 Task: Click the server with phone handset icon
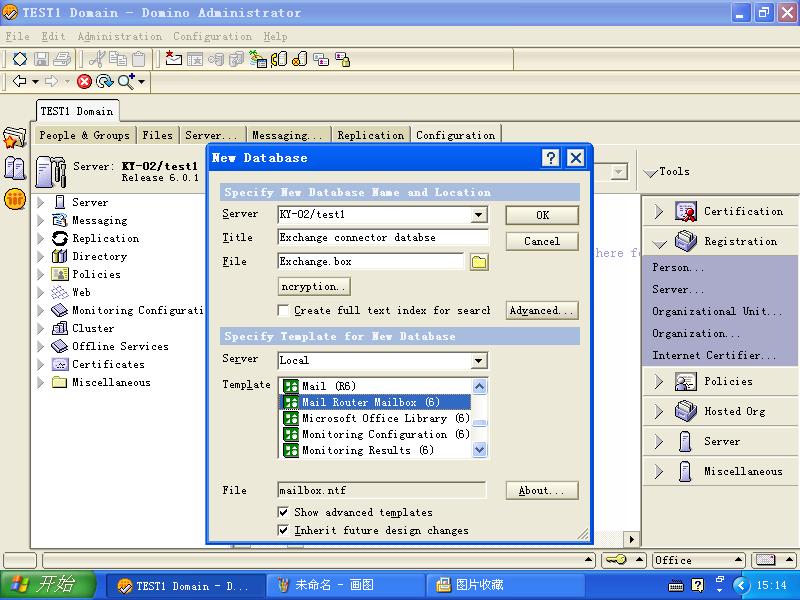tap(279, 59)
